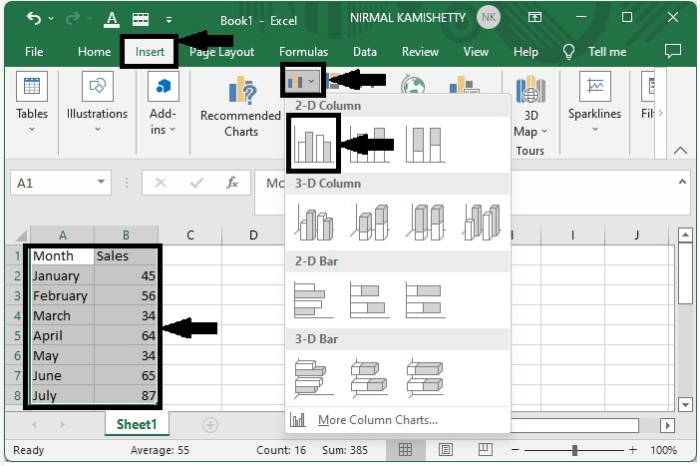Screen dimensions: 700x466
Task: Switch to Page Break Preview icon
Action: (x=485, y=449)
